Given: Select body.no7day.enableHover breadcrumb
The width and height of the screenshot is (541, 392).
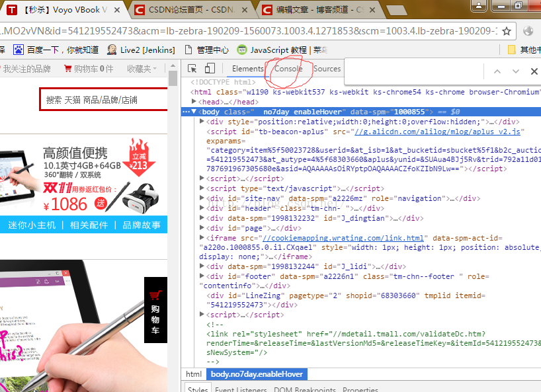Looking at the screenshot, I should [x=257, y=374].
